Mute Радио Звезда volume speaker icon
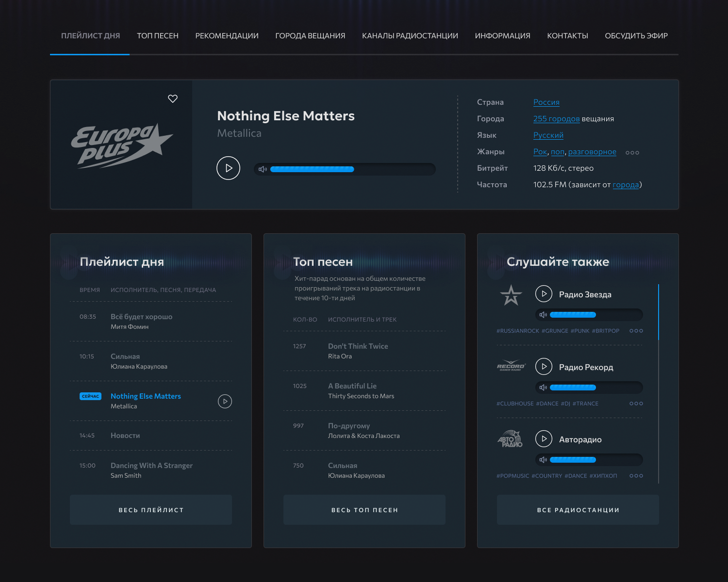 tap(543, 315)
